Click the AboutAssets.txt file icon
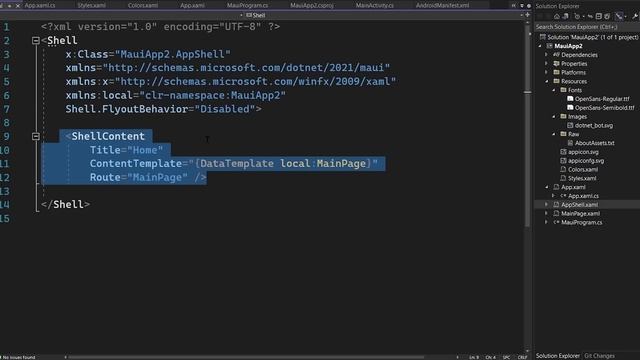Viewport: 640px width, 360px height. 570,143
